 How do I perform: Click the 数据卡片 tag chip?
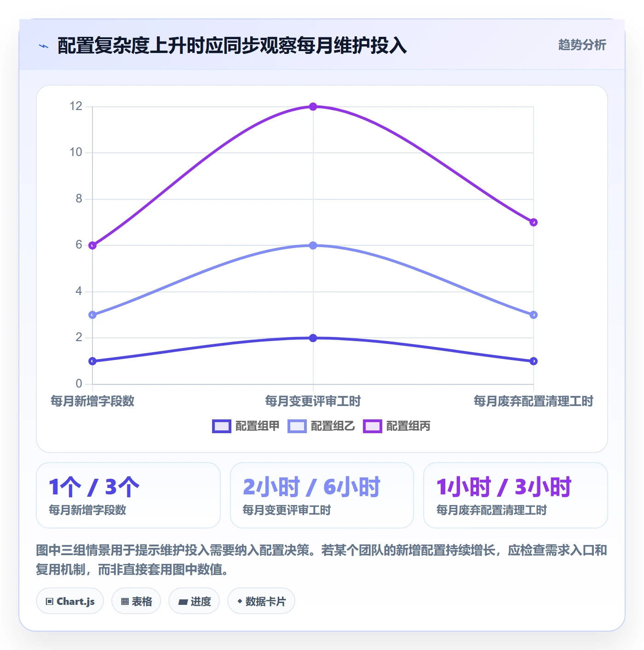[x=261, y=601]
